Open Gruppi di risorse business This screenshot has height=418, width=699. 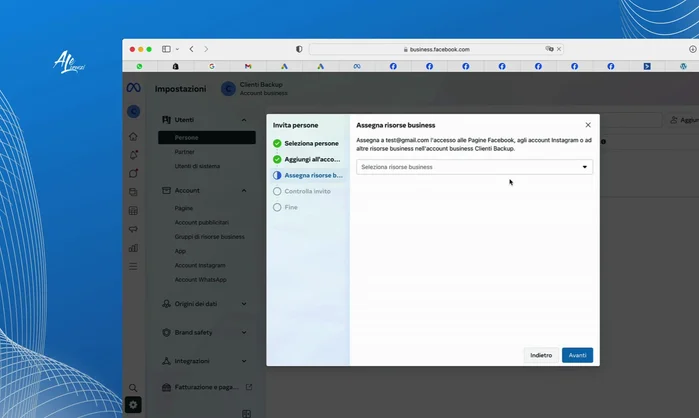coord(210,237)
